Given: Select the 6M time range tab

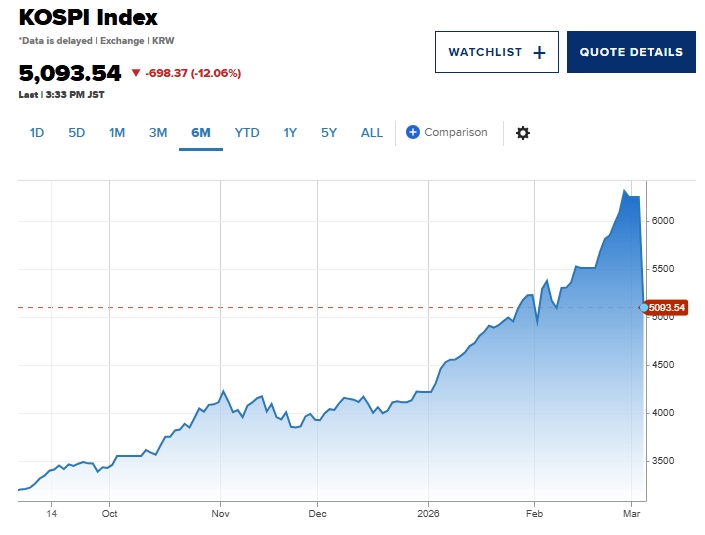Looking at the screenshot, I should [x=201, y=133].
